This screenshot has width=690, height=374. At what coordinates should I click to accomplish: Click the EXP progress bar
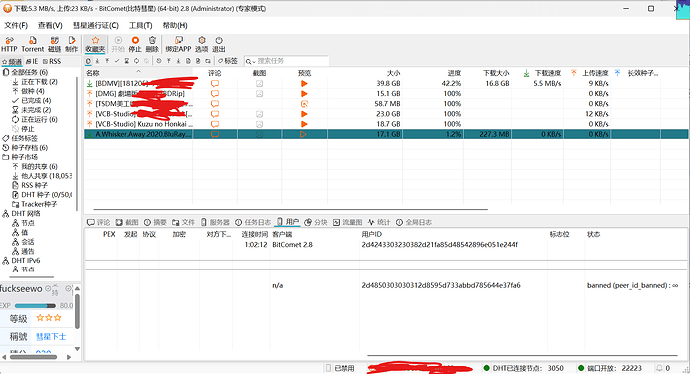35,305
